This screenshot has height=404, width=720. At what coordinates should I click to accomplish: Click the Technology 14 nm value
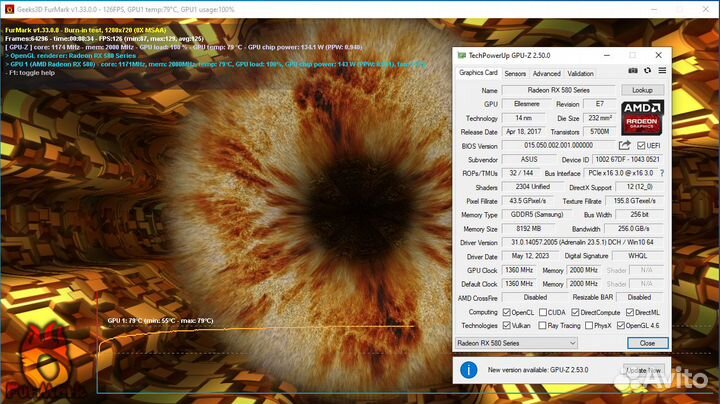(x=524, y=118)
